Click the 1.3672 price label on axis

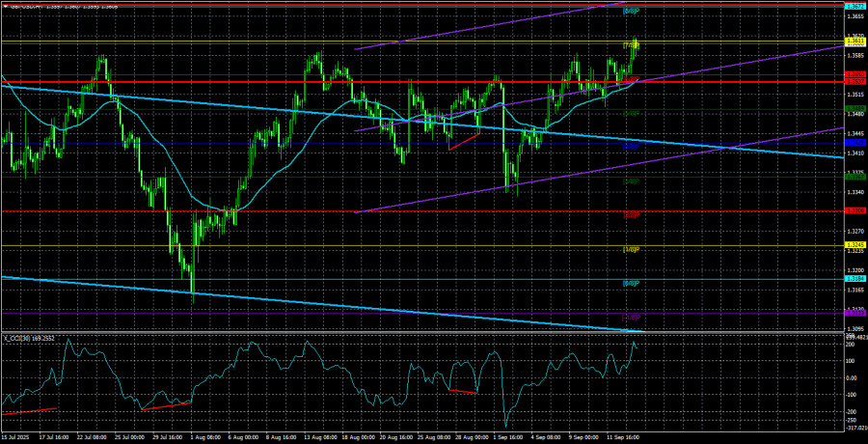click(854, 6)
